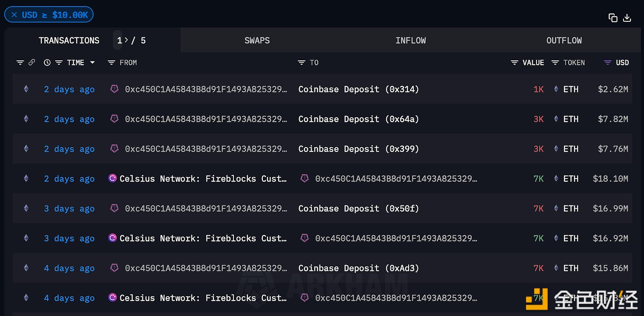Open the TIME column filter

[59, 62]
